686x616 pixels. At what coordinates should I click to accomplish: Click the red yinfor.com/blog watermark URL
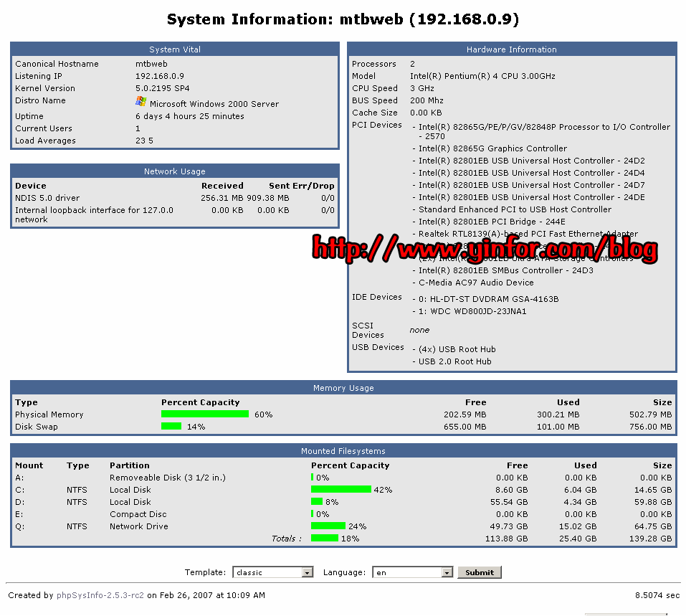pyautogui.click(x=485, y=249)
